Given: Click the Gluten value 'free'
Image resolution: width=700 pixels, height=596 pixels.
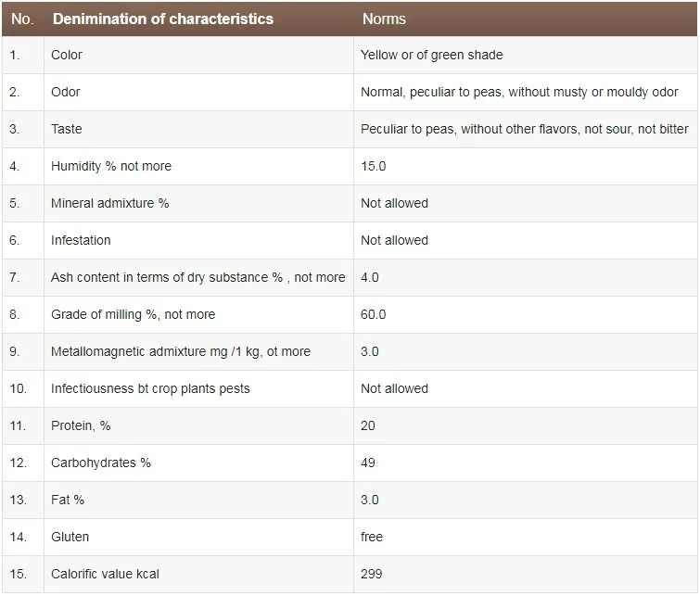Looking at the screenshot, I should [372, 537].
